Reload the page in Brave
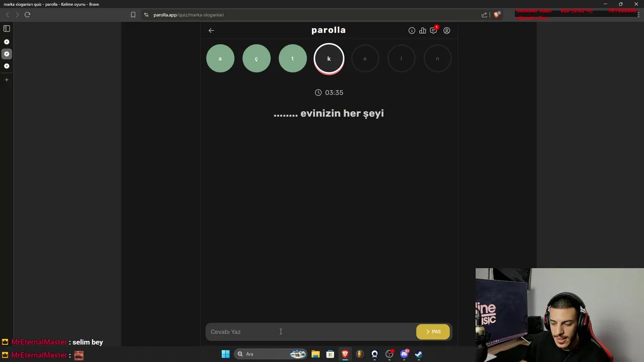Image resolution: width=644 pixels, height=362 pixels. point(27,15)
